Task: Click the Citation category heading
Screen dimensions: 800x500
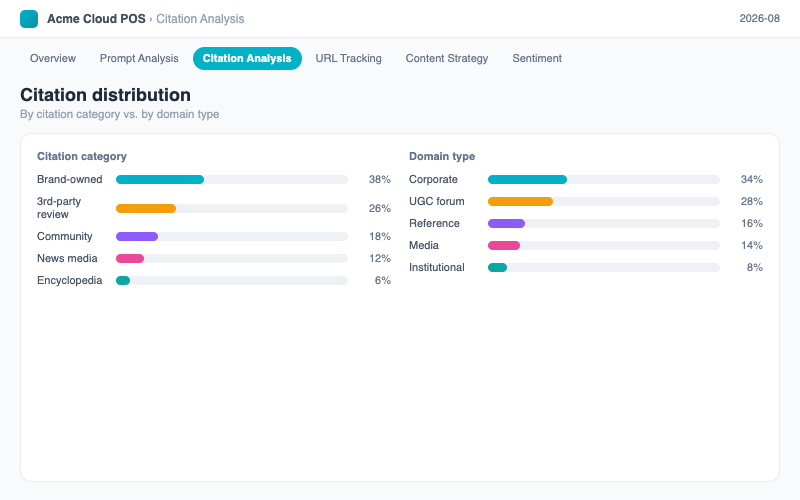Action: pos(82,157)
